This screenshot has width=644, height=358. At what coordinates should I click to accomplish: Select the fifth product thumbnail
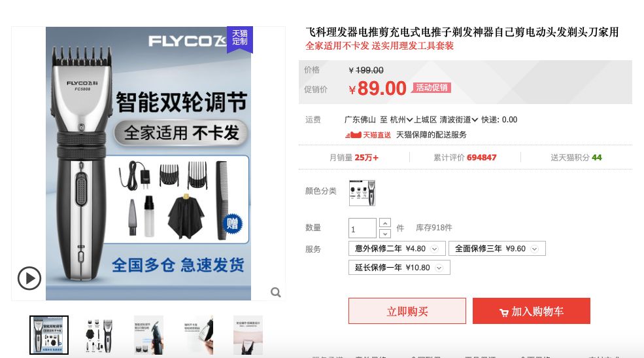(248, 335)
